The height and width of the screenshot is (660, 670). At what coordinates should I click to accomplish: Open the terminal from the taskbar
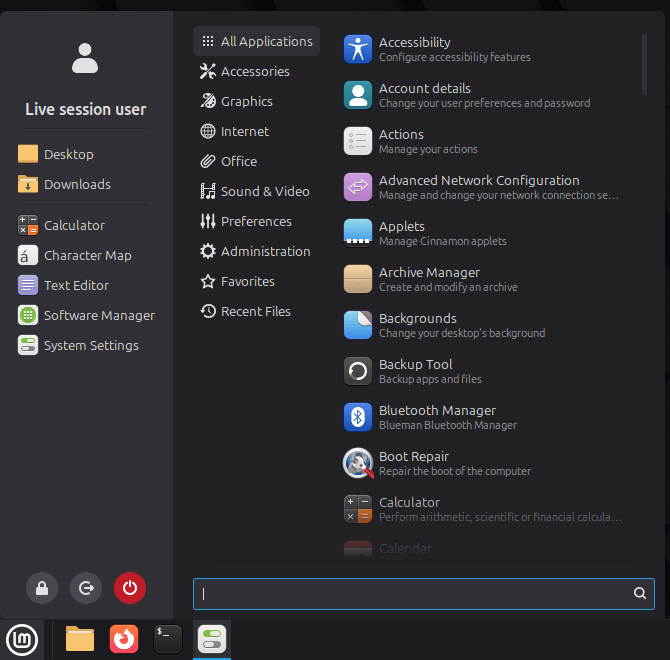pos(168,639)
